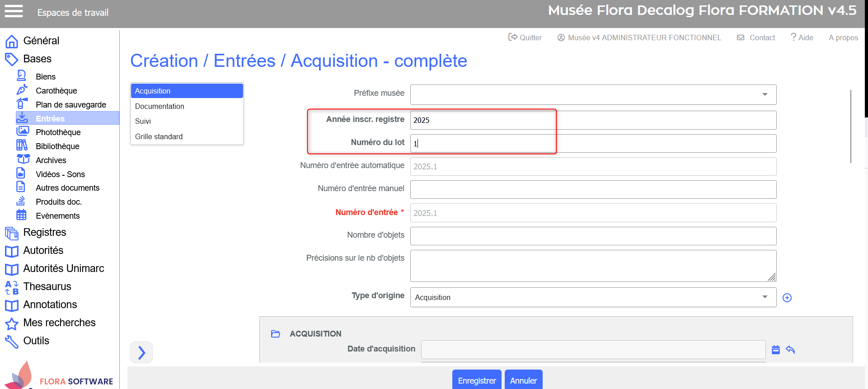The height and width of the screenshot is (389, 868).
Task: Open the hamburger menu icon
Action: pos(14,11)
